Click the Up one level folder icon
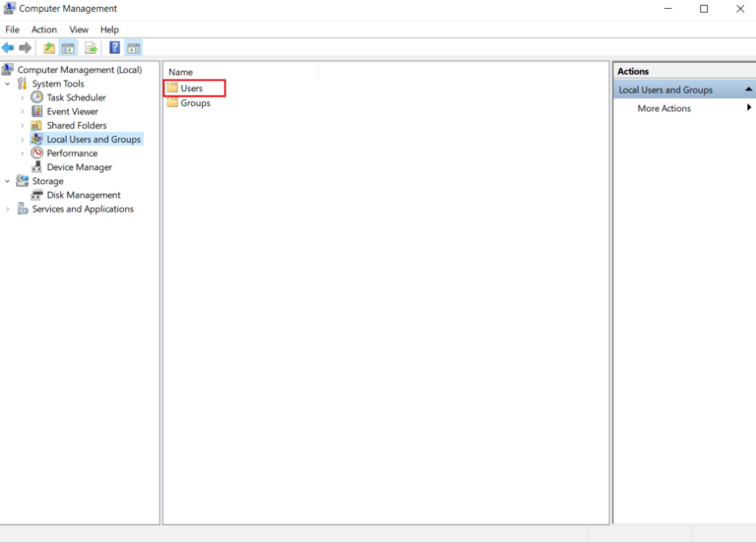This screenshot has width=756, height=543. coord(49,47)
